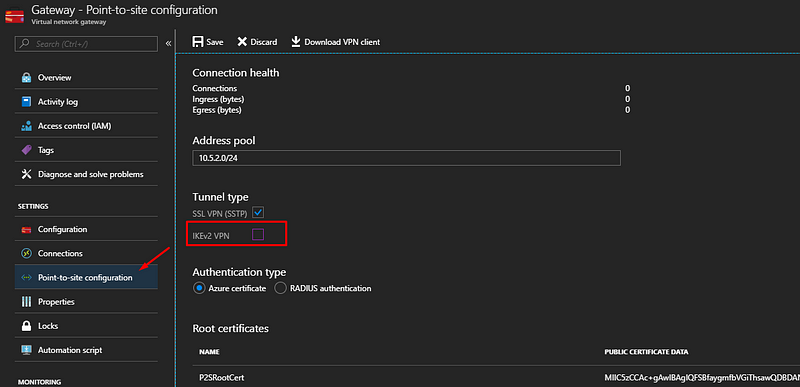This screenshot has height=387, width=800.
Task: Select Azure certificate authentication
Action: pyautogui.click(x=198, y=288)
